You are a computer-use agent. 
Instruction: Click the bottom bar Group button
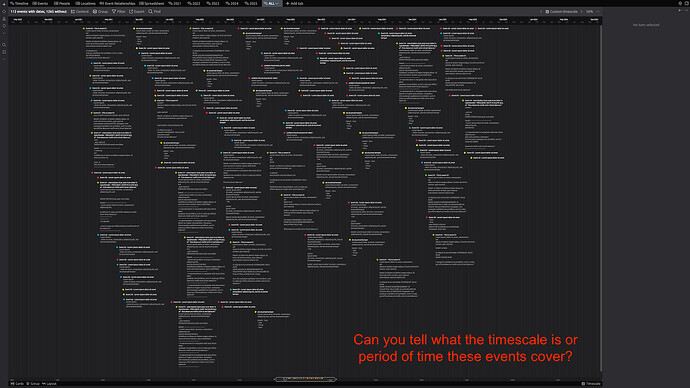pyautogui.click(x=33, y=384)
